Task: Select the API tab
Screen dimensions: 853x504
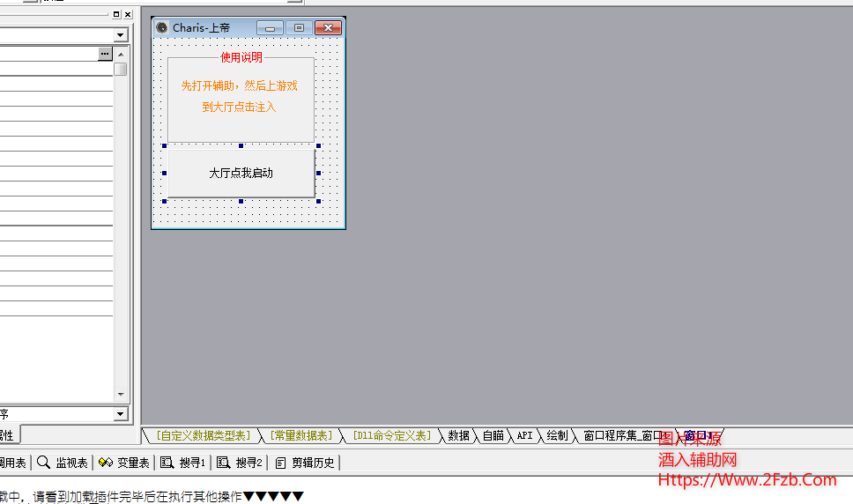Action: (x=524, y=435)
